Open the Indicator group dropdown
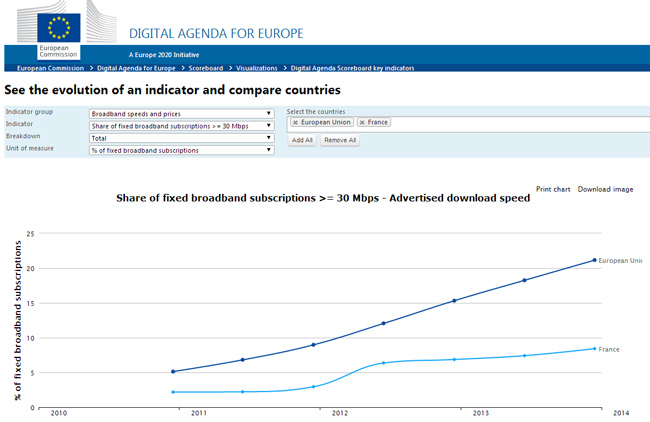The width and height of the screenshot is (650, 422). [181, 113]
